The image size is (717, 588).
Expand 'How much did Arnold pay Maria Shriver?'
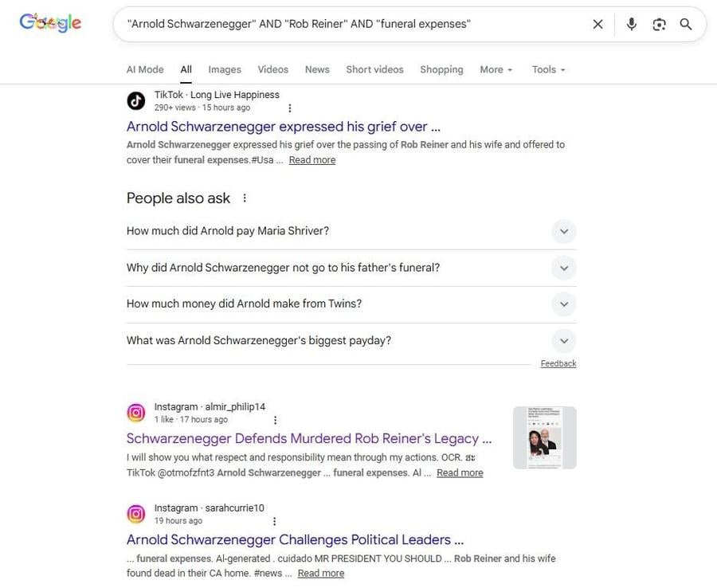(563, 230)
